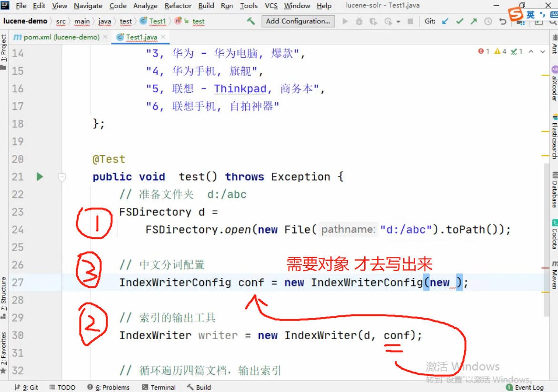The height and width of the screenshot is (392, 558).
Task: Click Run with Coverage icon
Action: click(x=373, y=21)
